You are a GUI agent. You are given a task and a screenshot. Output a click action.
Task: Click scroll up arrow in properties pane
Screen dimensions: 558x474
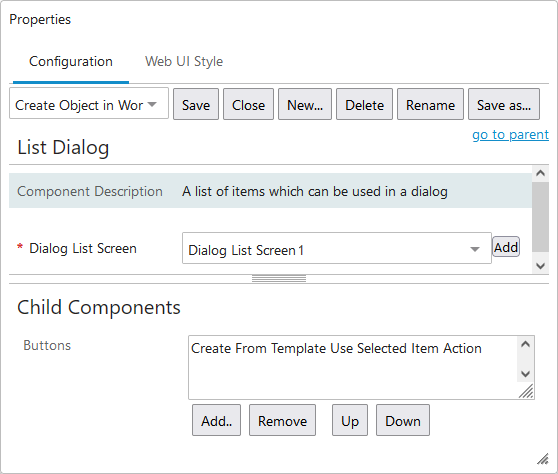coord(540,174)
